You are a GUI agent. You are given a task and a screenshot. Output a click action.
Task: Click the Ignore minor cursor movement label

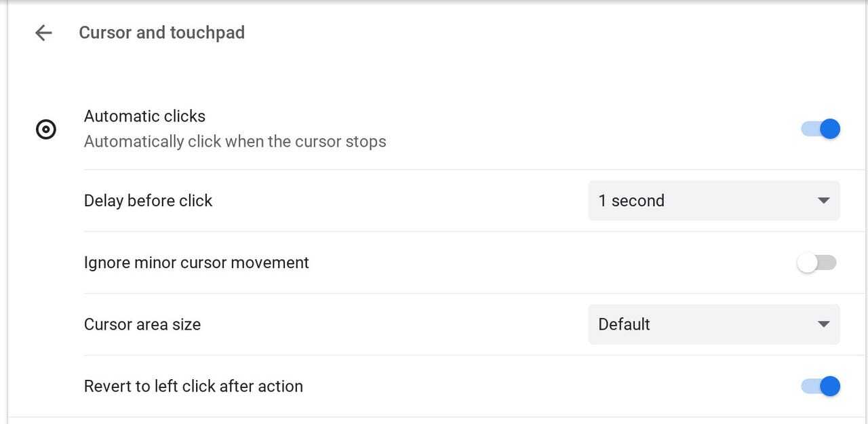(196, 263)
